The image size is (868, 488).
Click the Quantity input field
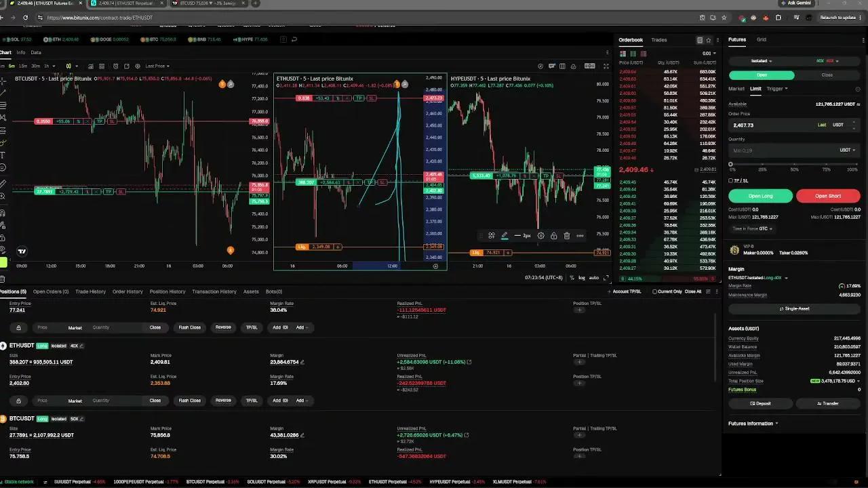pyautogui.click(x=794, y=150)
